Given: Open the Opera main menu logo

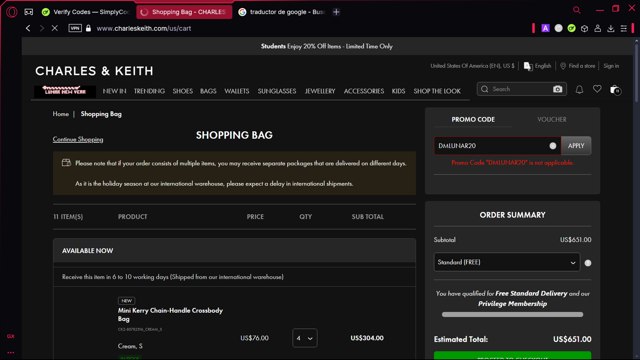Looking at the screenshot, I should (x=12, y=12).
